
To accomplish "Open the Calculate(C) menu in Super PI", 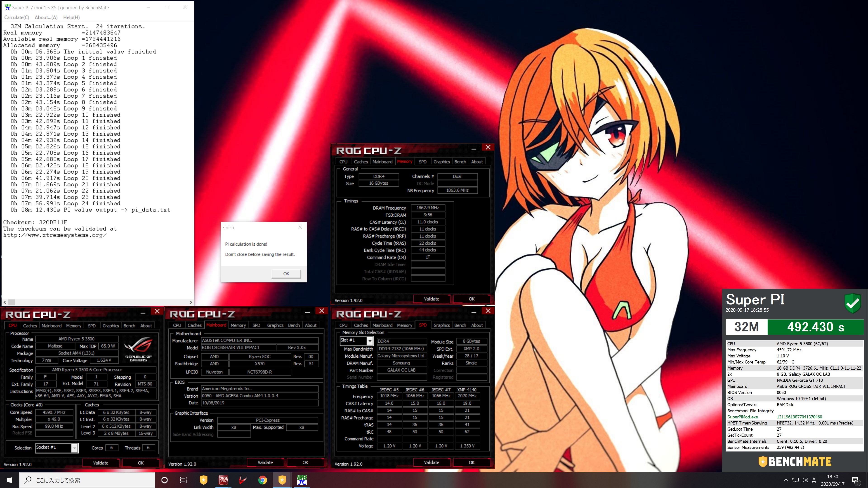I will 17,17.
